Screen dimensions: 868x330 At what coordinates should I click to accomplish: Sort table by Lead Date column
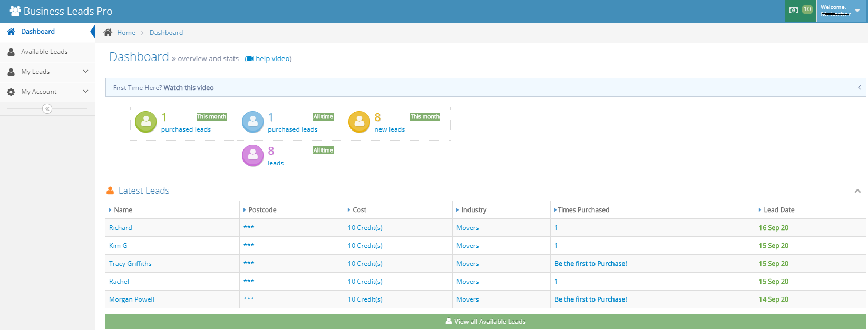point(779,210)
